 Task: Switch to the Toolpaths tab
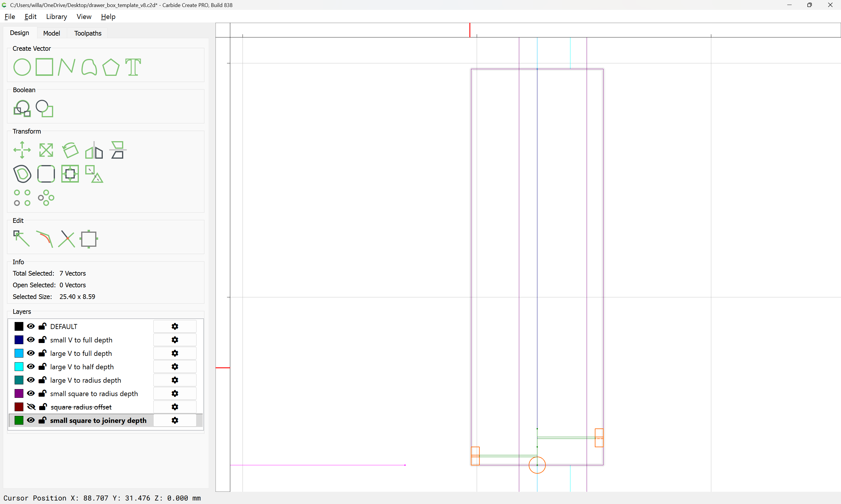pyautogui.click(x=88, y=33)
